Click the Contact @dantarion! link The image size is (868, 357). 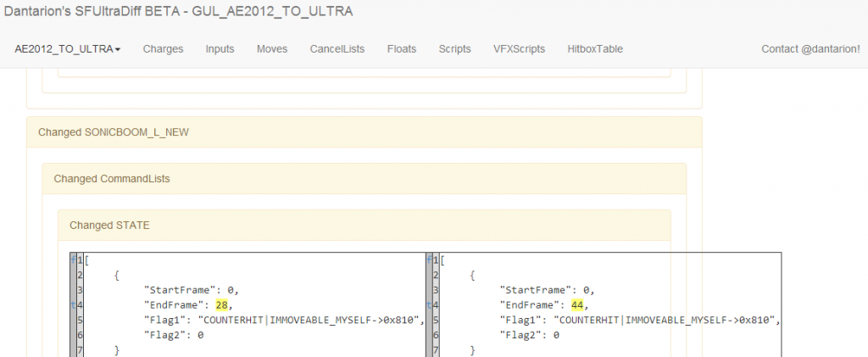810,48
